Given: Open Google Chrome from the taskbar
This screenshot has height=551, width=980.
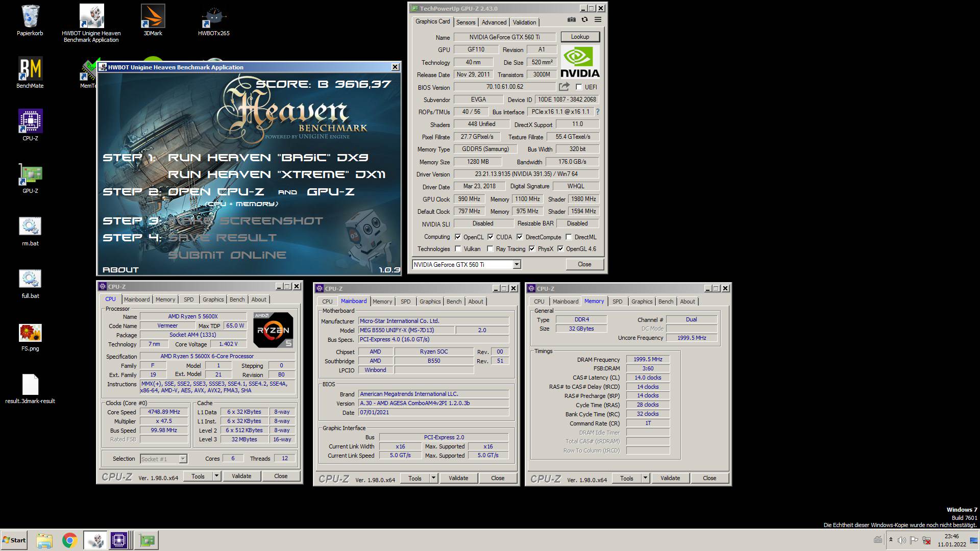Looking at the screenshot, I should 70,540.
